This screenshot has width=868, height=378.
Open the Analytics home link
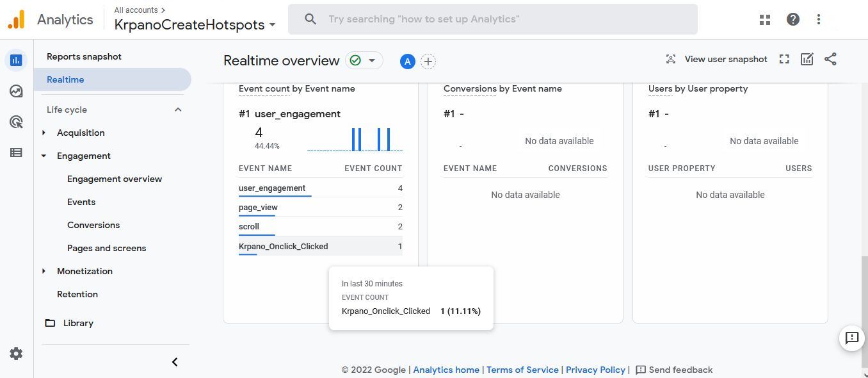pos(446,370)
